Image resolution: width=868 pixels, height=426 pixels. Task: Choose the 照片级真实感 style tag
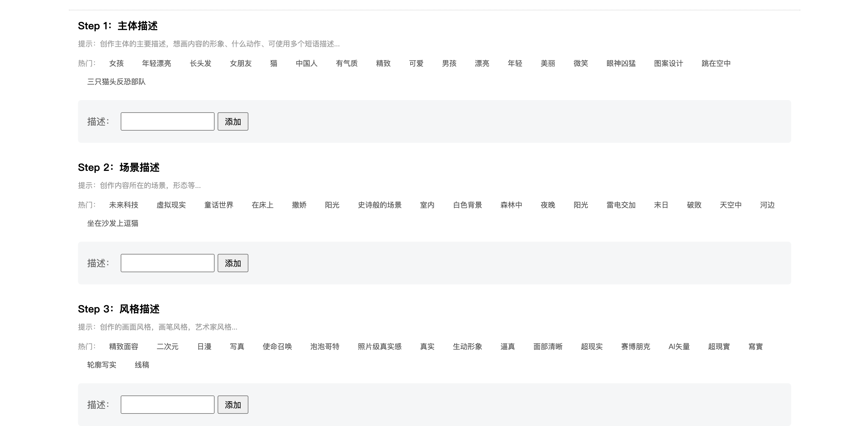379,347
